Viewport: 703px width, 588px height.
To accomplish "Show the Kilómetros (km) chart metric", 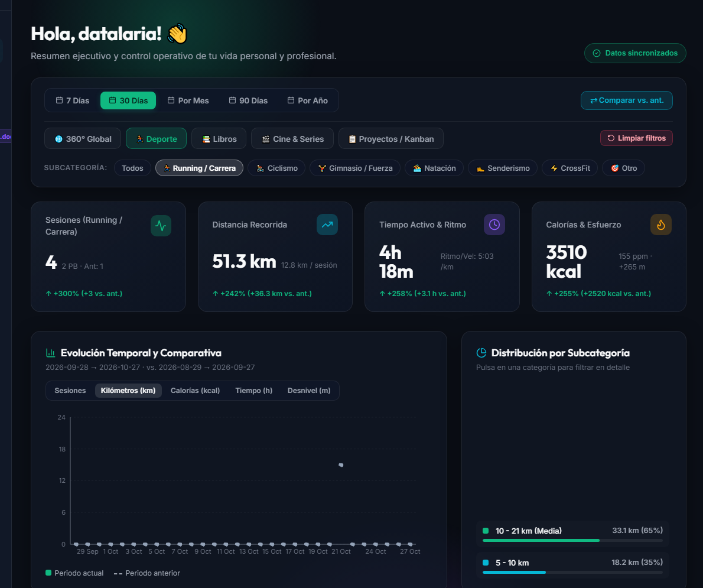I will 128,391.
